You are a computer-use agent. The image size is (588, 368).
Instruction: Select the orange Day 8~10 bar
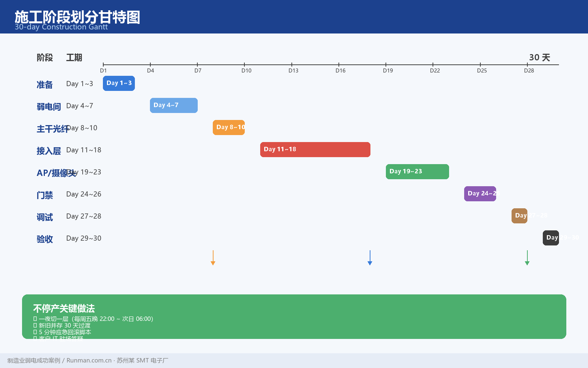[229, 127]
